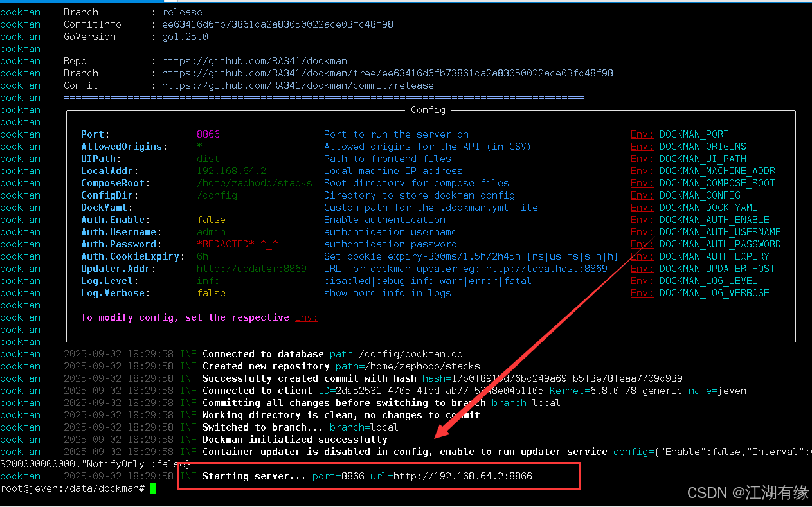Click the Auth.CookieExpiry value '6h'

tap(203, 256)
